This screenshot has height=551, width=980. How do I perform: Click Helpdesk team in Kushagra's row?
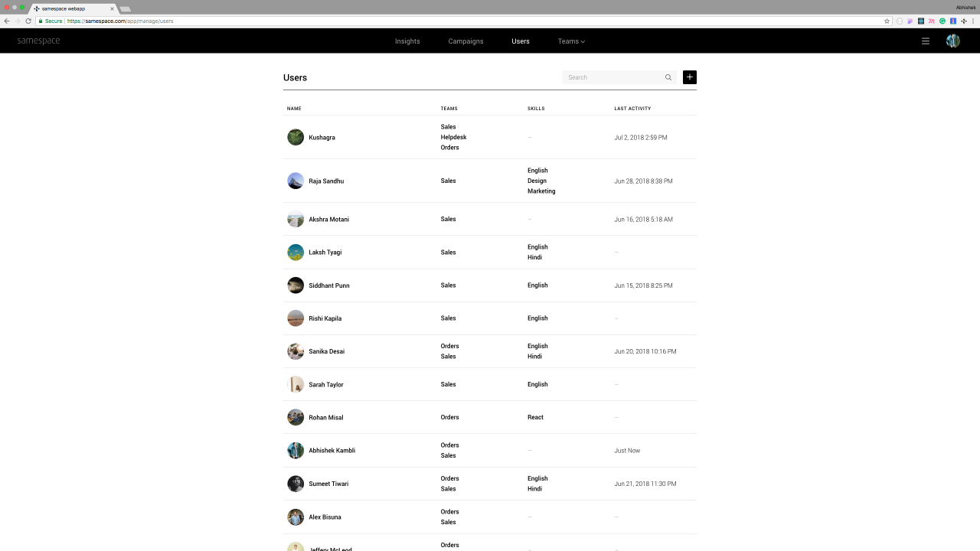(453, 137)
